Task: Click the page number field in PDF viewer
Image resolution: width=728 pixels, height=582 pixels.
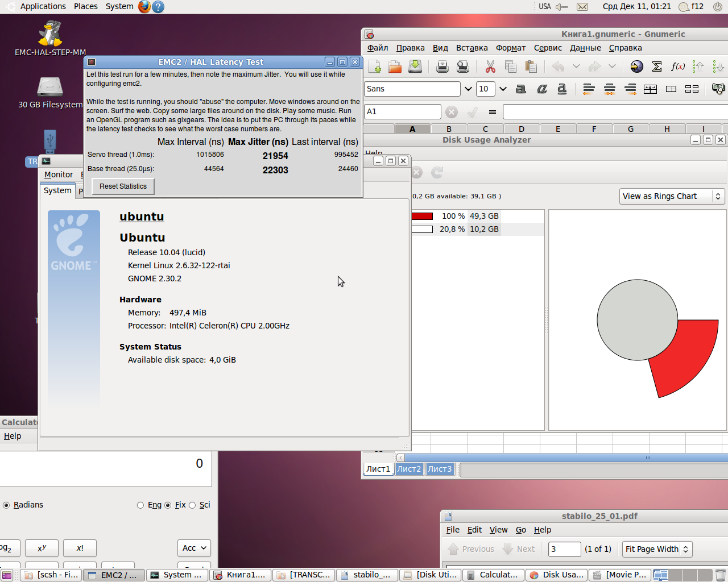Action: click(564, 549)
